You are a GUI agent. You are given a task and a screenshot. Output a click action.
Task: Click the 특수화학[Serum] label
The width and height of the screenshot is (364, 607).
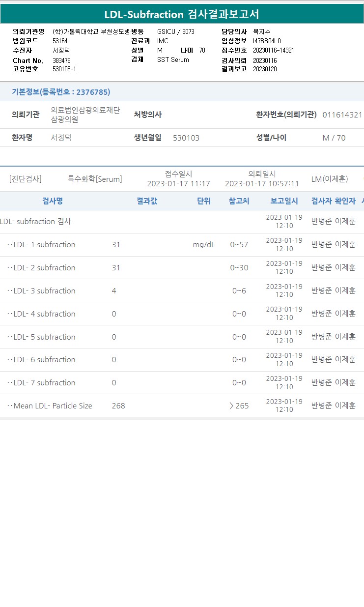pyautogui.click(x=95, y=179)
